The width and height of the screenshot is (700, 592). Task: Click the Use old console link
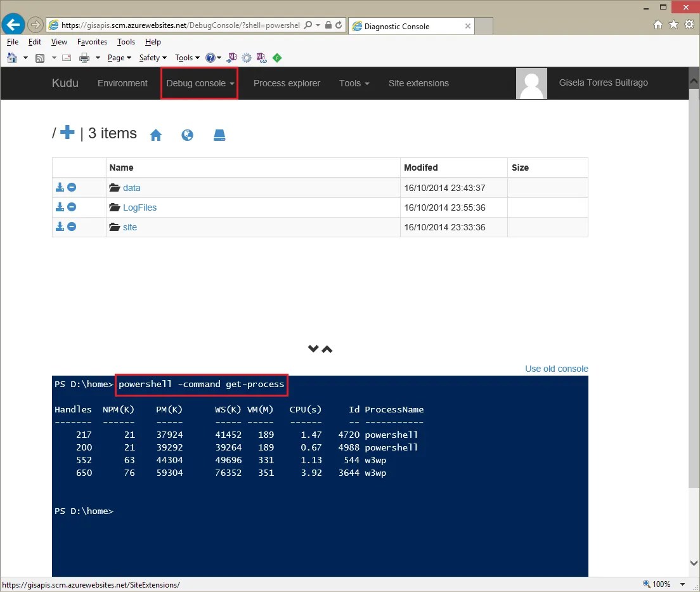click(556, 369)
